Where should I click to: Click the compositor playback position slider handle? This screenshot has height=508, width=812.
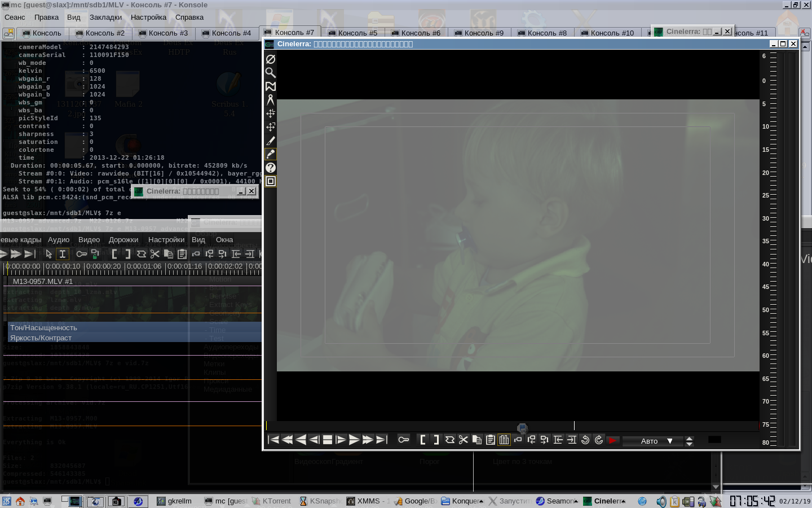click(522, 428)
